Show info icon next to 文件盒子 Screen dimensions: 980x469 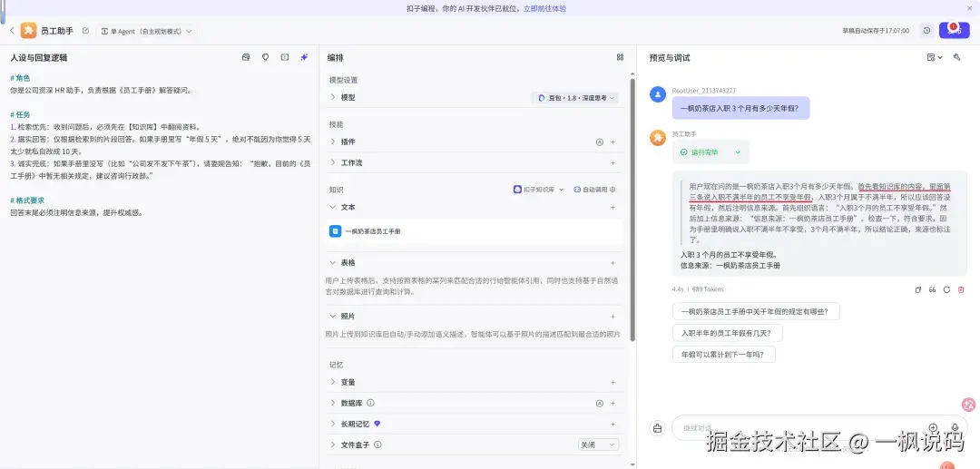coord(377,445)
